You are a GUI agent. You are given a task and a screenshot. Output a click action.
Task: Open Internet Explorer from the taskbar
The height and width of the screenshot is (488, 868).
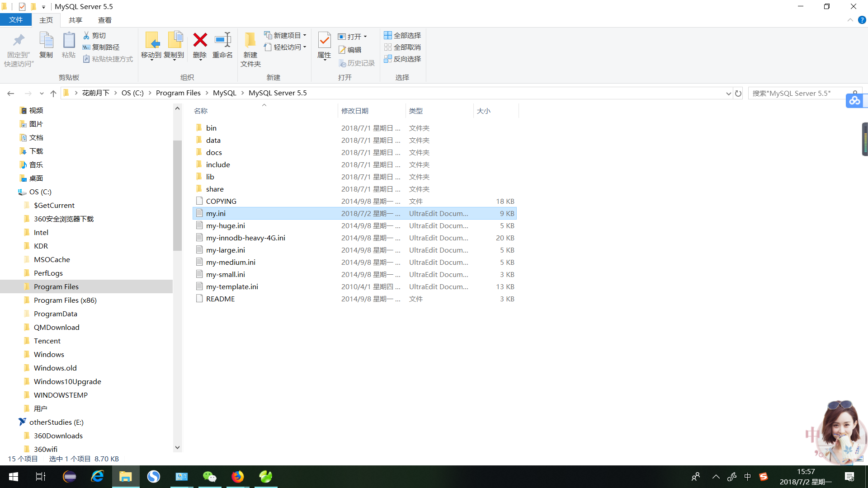click(x=98, y=477)
